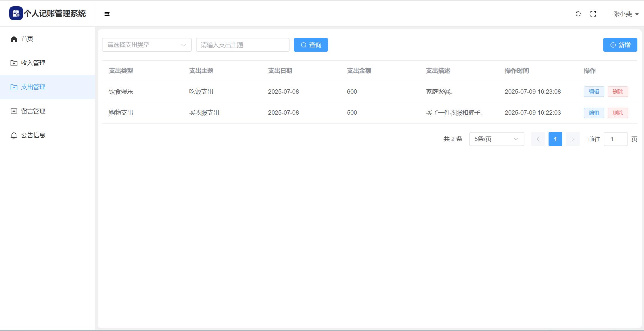Toggle fullscreen mode icon
Image resolution: width=644 pixels, height=331 pixels.
[x=593, y=14]
